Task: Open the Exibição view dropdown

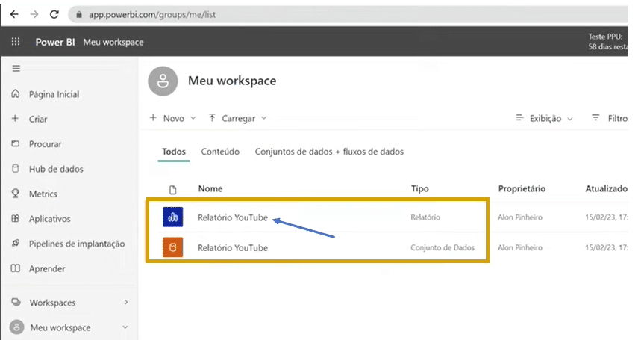Action: coord(544,118)
